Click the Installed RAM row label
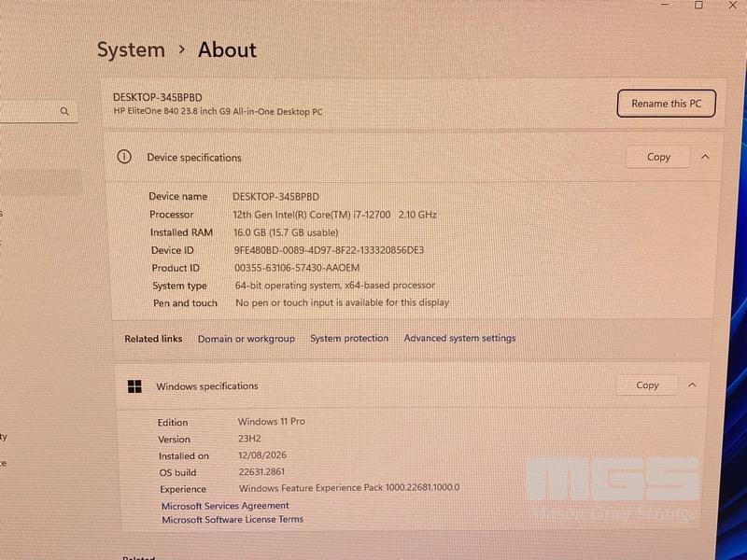This screenshot has width=747, height=560. point(181,232)
